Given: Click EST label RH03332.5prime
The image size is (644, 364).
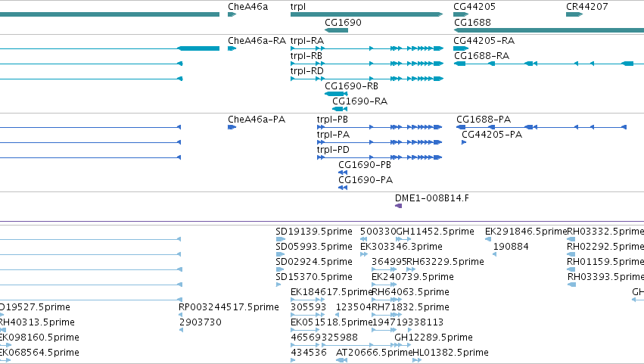Looking at the screenshot, I should click(605, 232).
